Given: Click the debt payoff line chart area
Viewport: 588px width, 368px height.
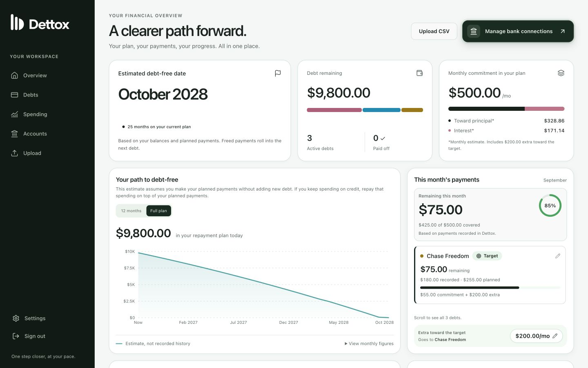Looking at the screenshot, I should [x=263, y=285].
